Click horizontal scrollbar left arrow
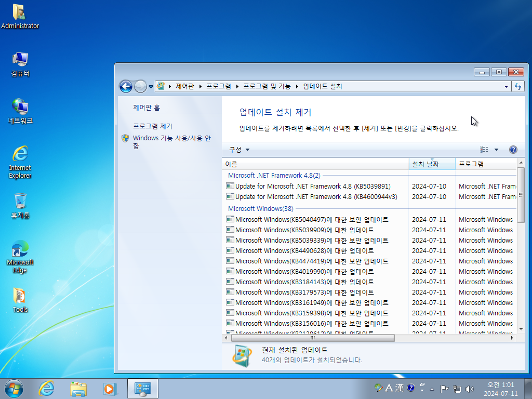 click(227, 338)
